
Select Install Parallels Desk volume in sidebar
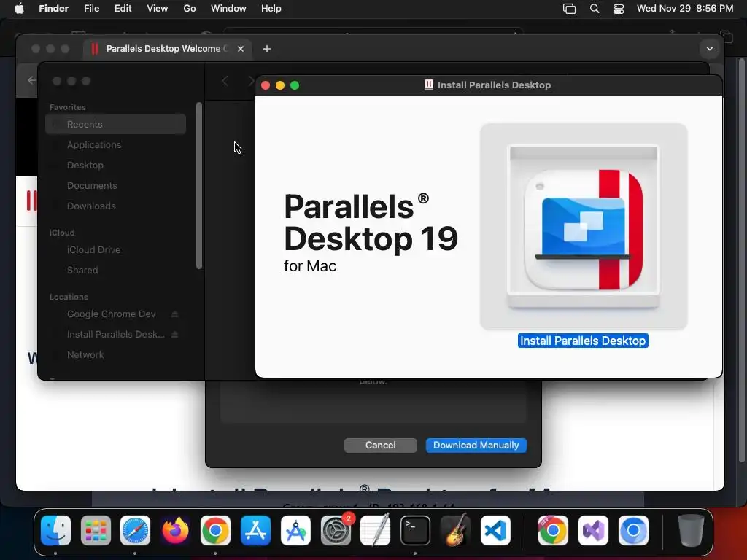(x=116, y=335)
